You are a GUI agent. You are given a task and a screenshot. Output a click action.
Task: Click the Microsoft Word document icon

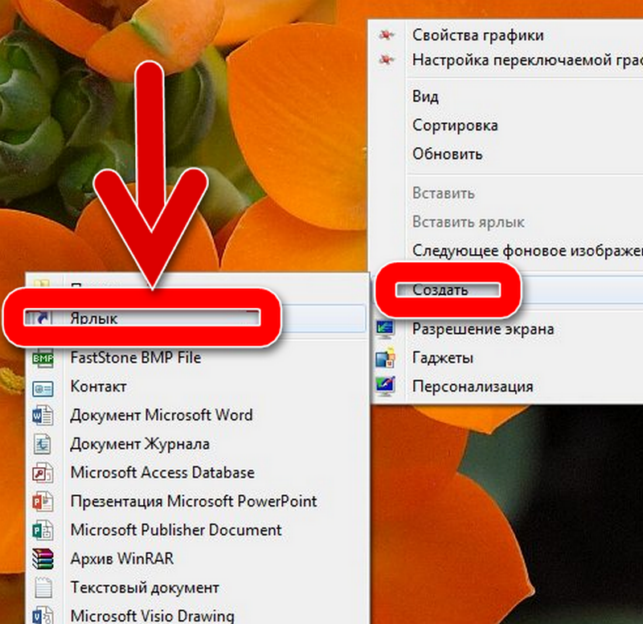43,415
